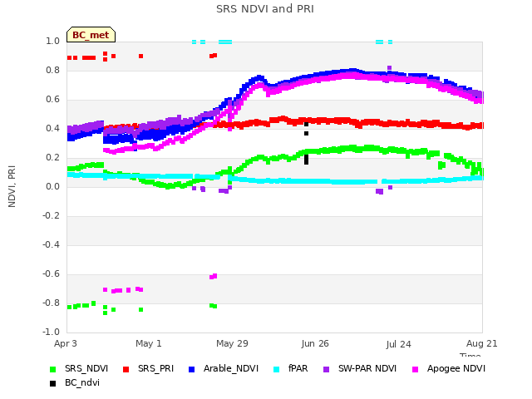Toggle the SRS_NDVI series legend label
The width and height of the screenshot is (532, 399).
click(86, 369)
